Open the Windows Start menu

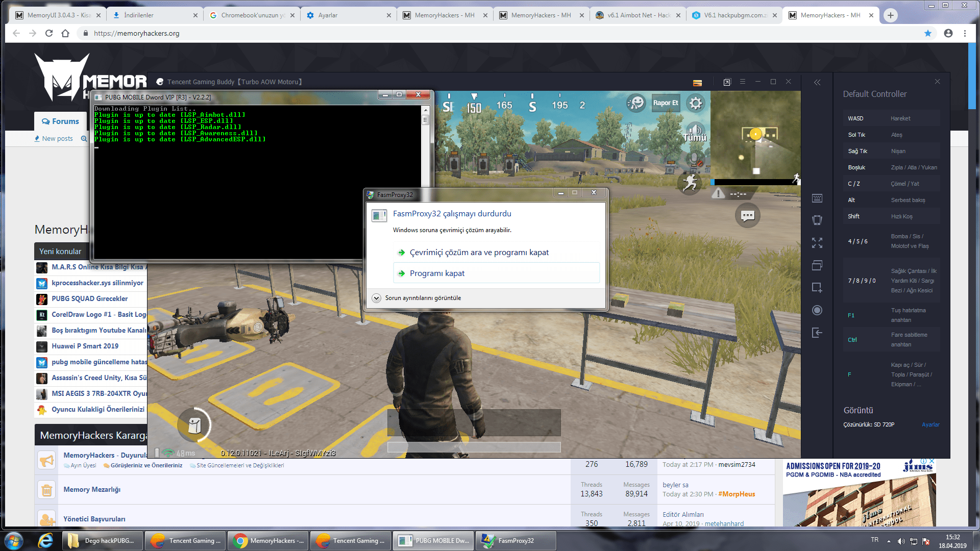[x=13, y=540]
